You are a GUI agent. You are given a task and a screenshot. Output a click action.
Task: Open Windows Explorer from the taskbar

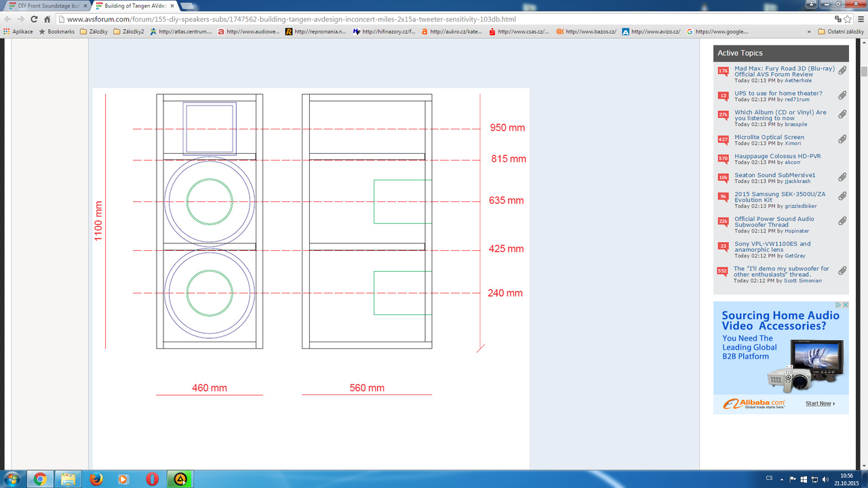(68, 479)
